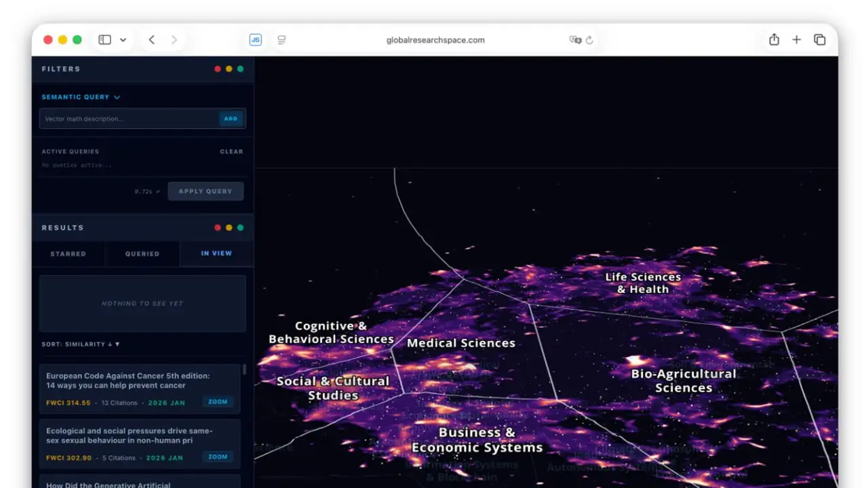This screenshot has height=488, width=868.
Task: Reload the page with the refresh icon
Action: (x=589, y=40)
